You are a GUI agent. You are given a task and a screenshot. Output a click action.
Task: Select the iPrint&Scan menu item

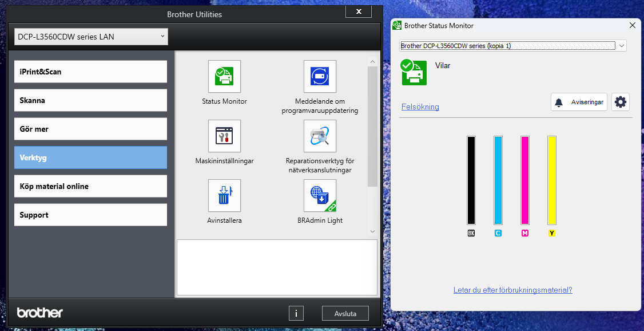point(91,72)
